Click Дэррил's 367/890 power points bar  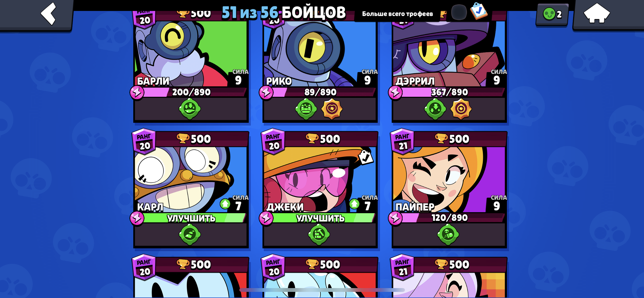point(449,92)
